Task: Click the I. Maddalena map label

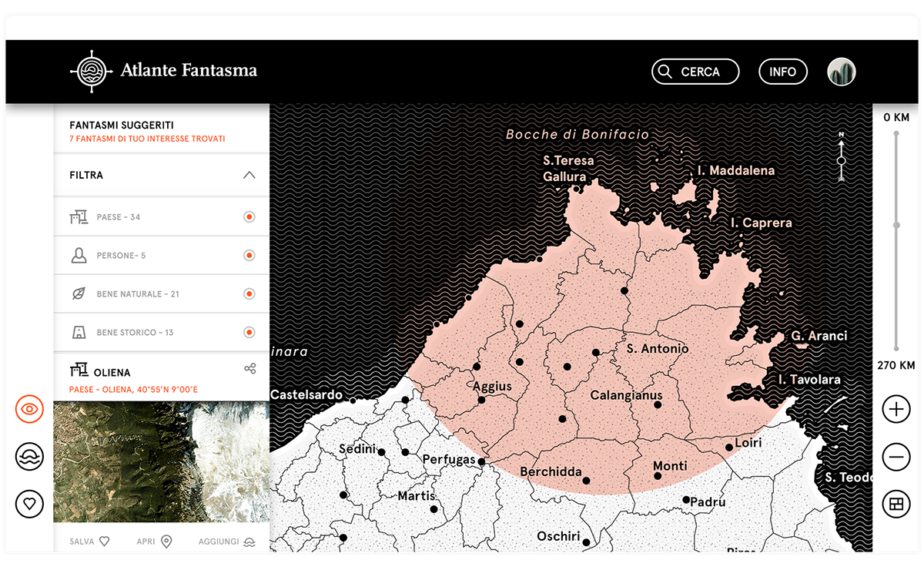Action: (x=736, y=170)
